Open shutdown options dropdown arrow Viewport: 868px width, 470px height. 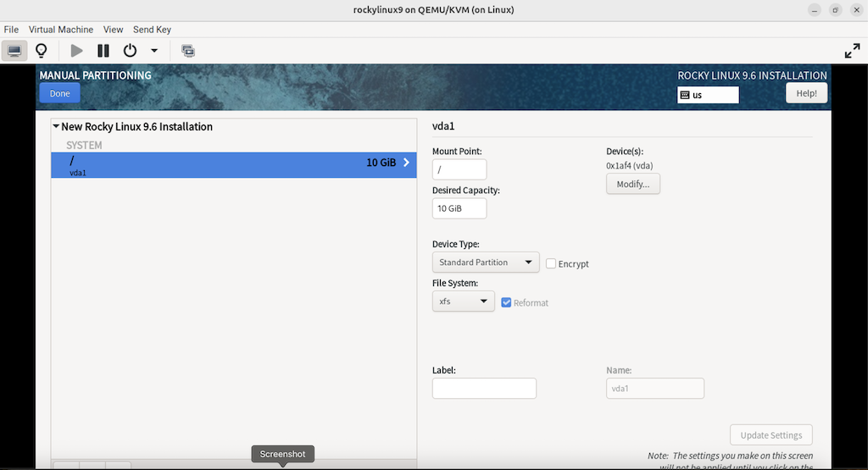pyautogui.click(x=154, y=51)
